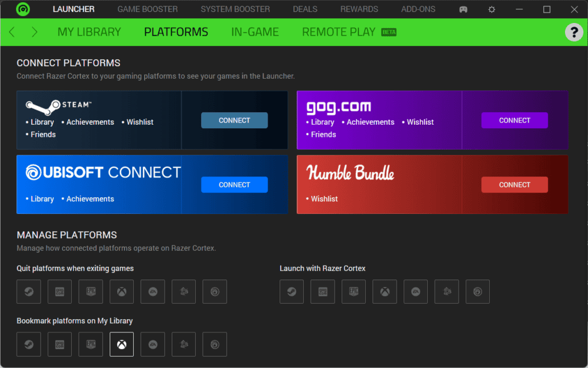Toggle EA bookmark on My Library

[153, 344]
